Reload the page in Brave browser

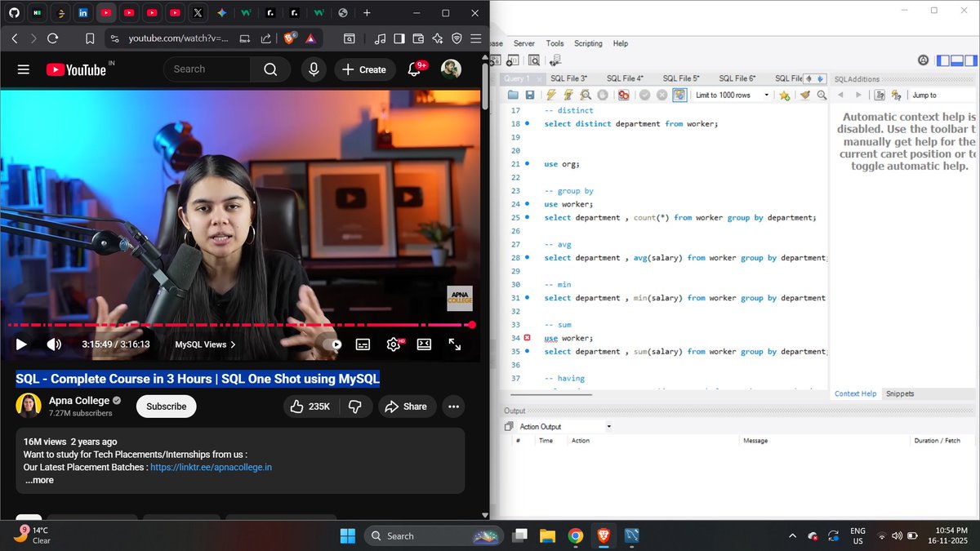pos(53,38)
